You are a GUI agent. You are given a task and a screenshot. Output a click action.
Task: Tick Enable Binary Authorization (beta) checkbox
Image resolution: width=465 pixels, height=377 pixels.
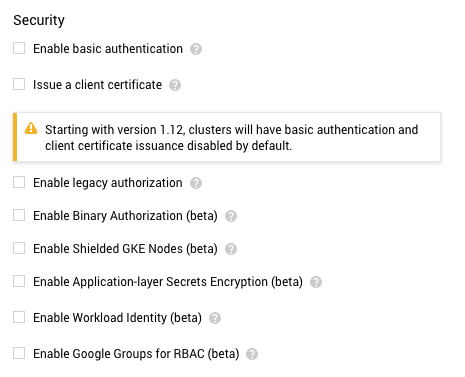tap(19, 215)
